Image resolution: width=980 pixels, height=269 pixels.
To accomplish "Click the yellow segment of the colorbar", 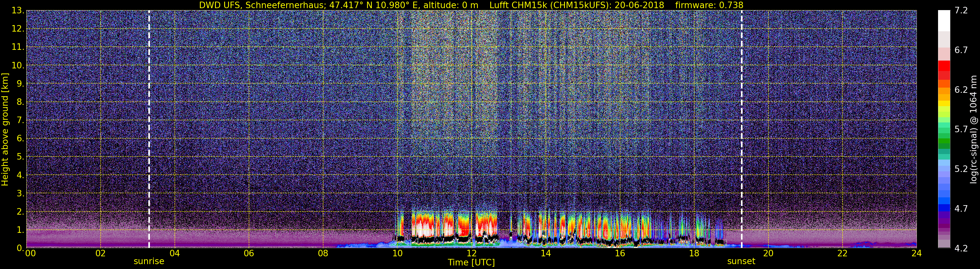I will 944,103.
